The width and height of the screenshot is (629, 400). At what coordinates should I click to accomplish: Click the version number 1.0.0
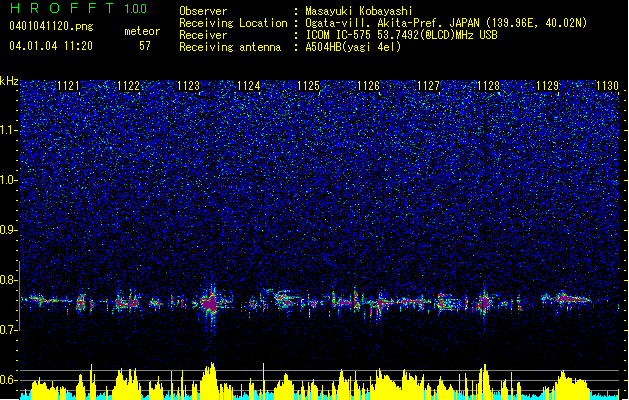[x=136, y=8]
